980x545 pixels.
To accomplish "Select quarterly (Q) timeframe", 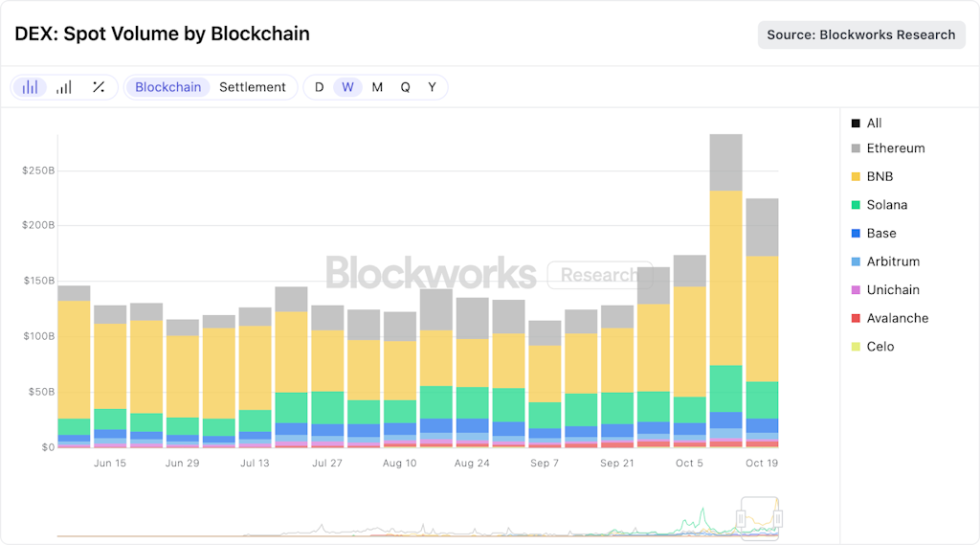I will click(405, 87).
